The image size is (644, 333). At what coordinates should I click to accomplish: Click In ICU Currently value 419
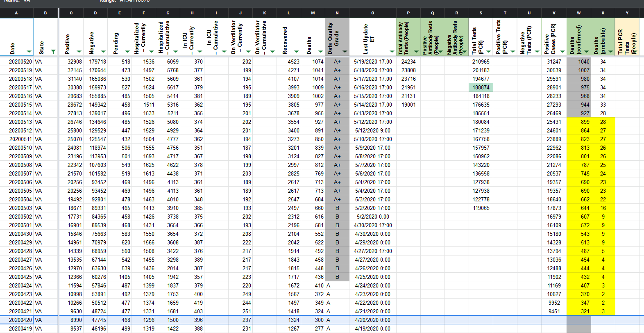tap(192, 303)
